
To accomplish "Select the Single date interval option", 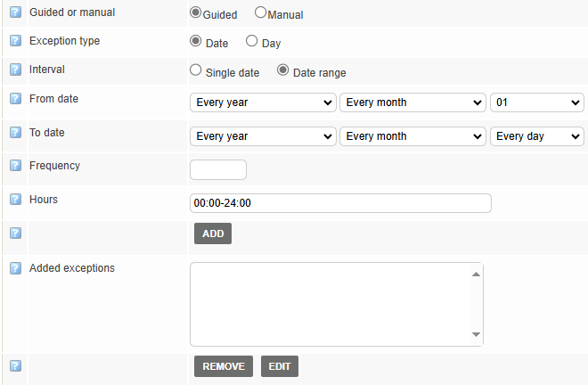I will (196, 70).
